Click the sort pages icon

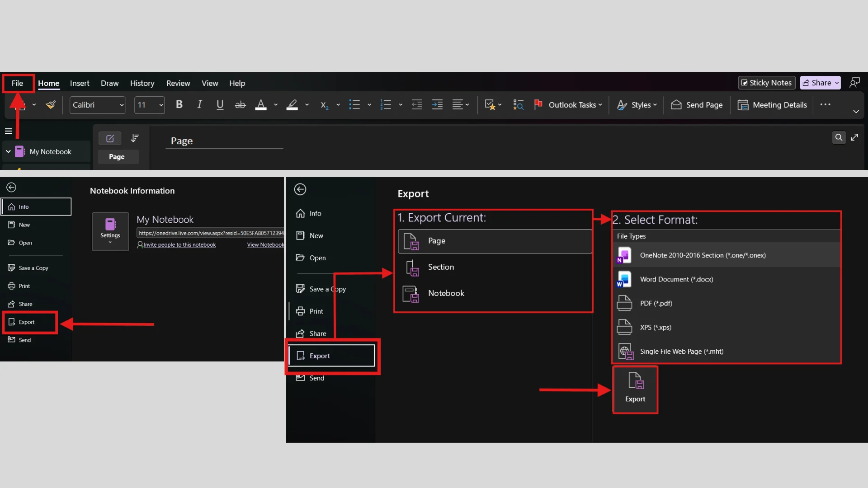tap(135, 138)
